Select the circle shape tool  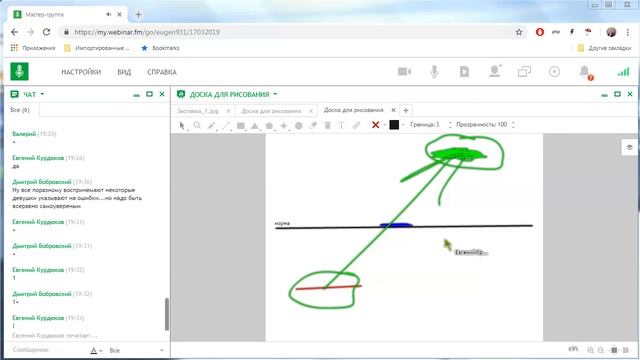(299, 125)
